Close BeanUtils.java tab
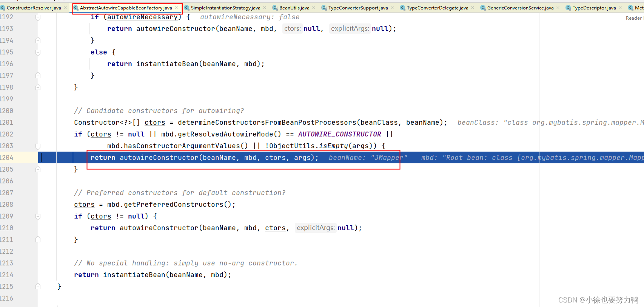 coord(314,8)
